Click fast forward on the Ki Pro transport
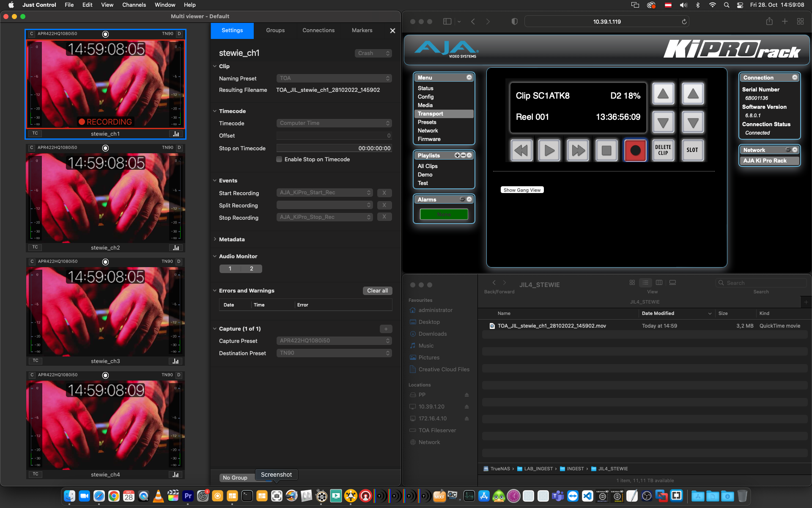Viewport: 812px width, 508px height. (x=578, y=150)
